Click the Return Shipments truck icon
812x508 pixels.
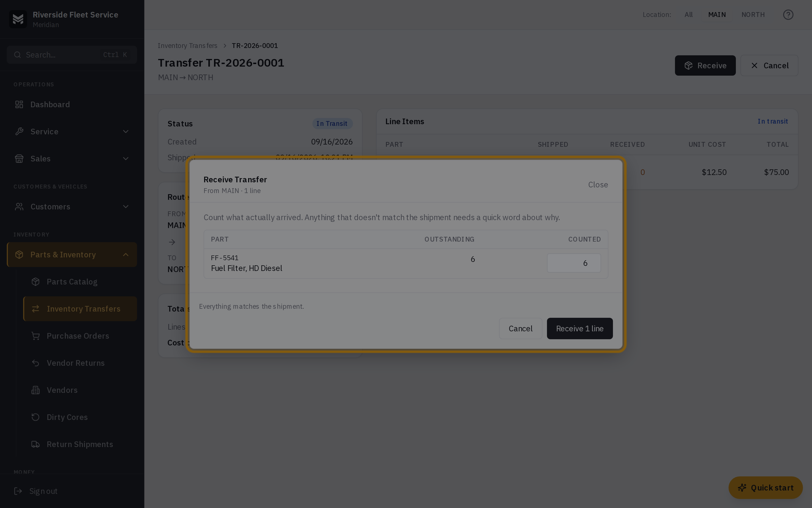point(36,444)
